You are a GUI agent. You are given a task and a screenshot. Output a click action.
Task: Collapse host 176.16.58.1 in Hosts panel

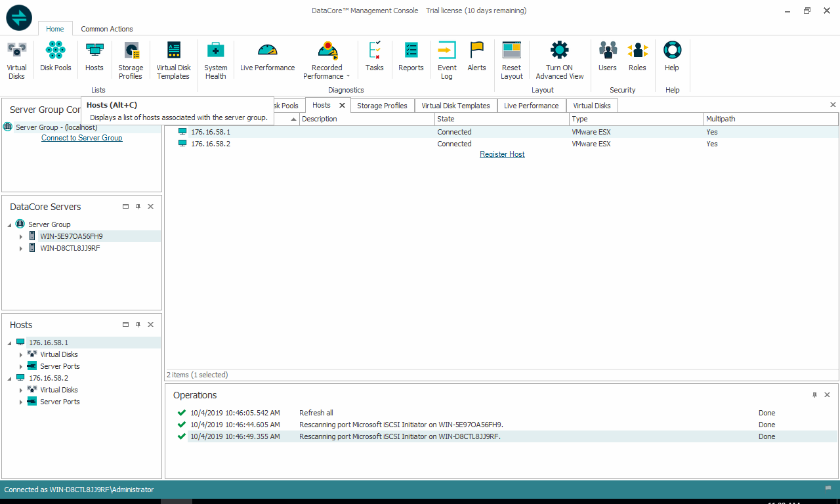point(9,343)
